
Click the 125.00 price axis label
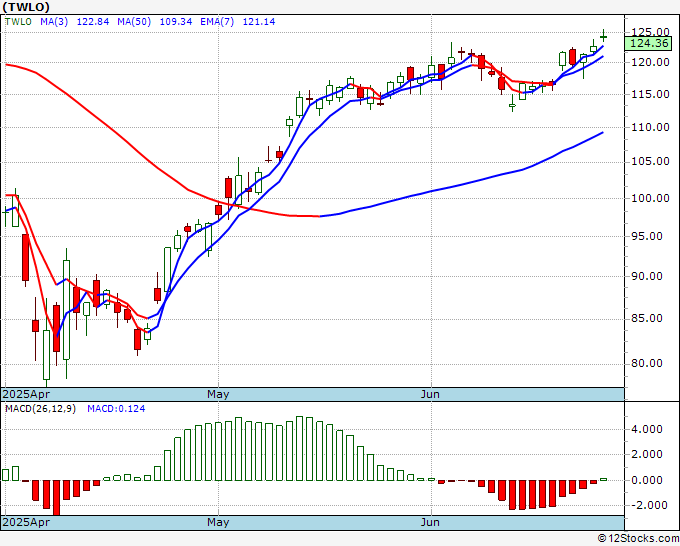[651, 32]
